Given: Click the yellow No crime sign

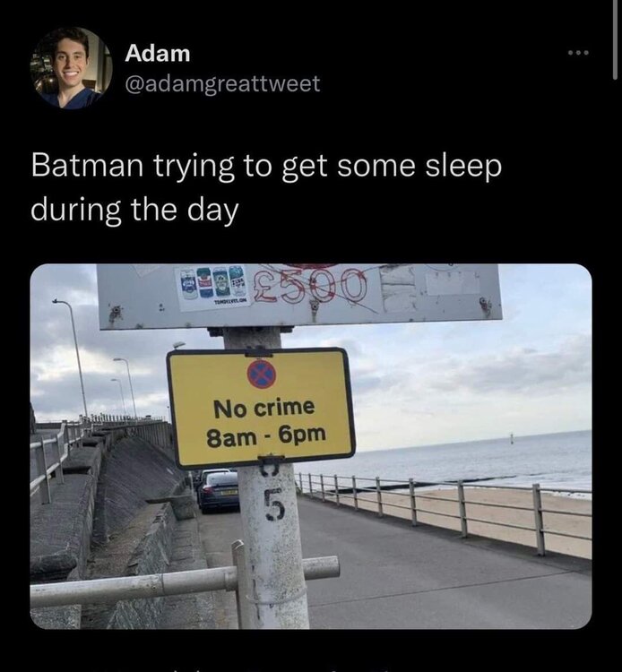Looking at the screenshot, I should (x=260, y=408).
